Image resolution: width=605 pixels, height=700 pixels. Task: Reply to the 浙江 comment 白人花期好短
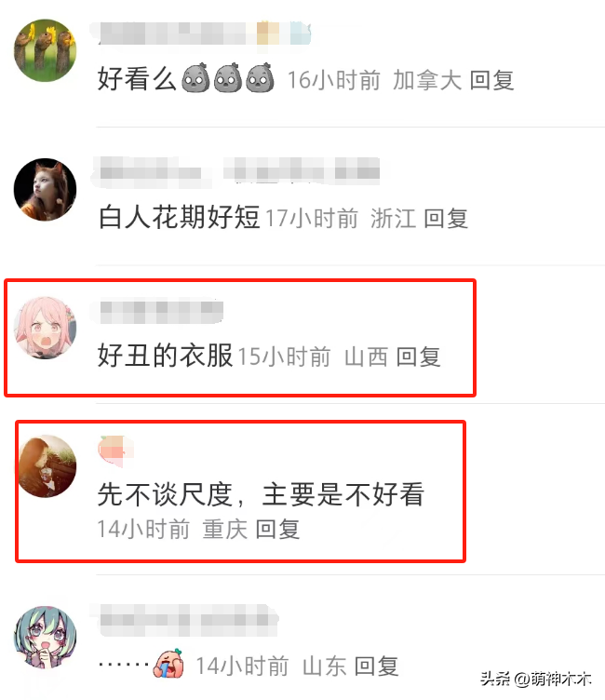[446, 219]
